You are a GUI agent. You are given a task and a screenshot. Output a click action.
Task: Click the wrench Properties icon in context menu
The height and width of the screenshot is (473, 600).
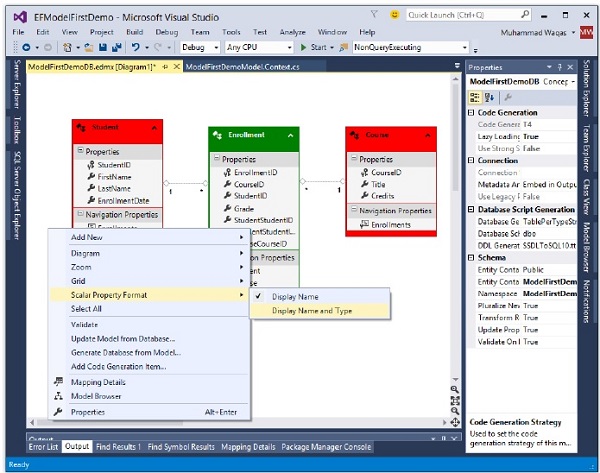(61, 412)
